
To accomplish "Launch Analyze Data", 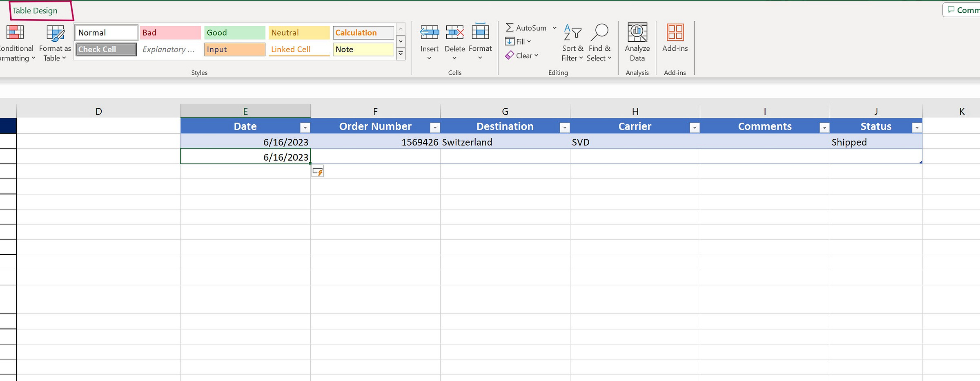I will 637,43.
